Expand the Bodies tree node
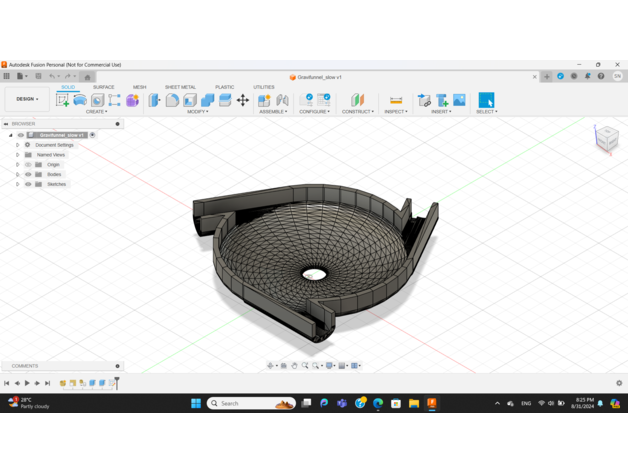The height and width of the screenshot is (472, 628). 17,174
